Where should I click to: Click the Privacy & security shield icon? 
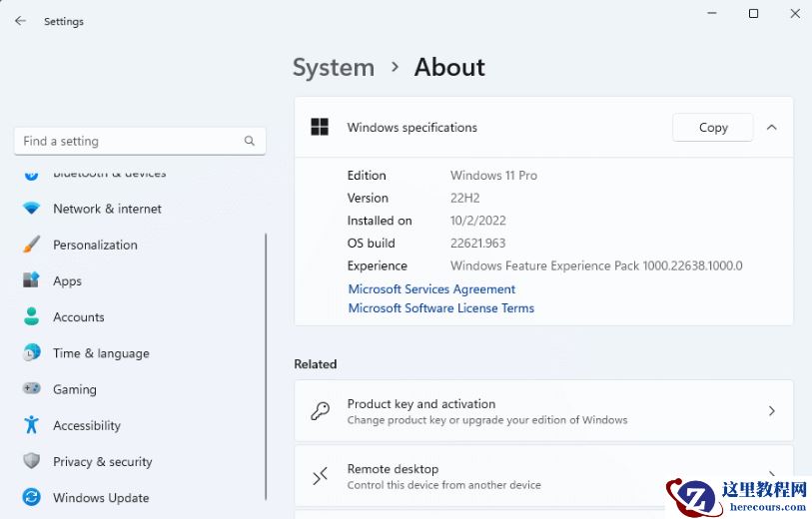(x=31, y=461)
